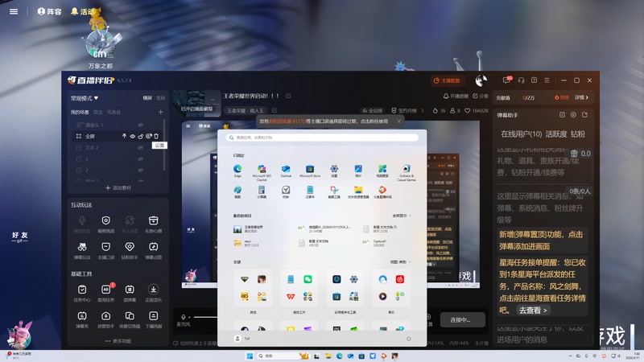Click the pencil edit icon beside stream title
Screen dimensions: 644x362
(x=288, y=96)
